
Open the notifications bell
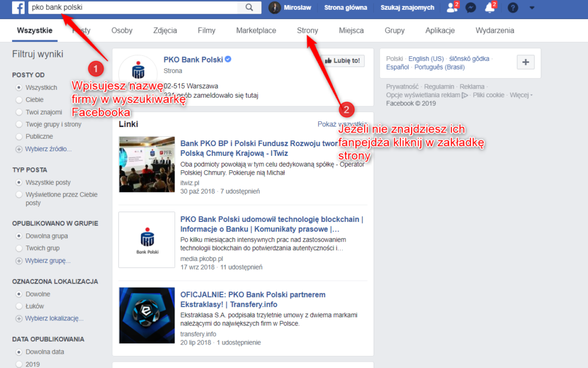pyautogui.click(x=489, y=7)
